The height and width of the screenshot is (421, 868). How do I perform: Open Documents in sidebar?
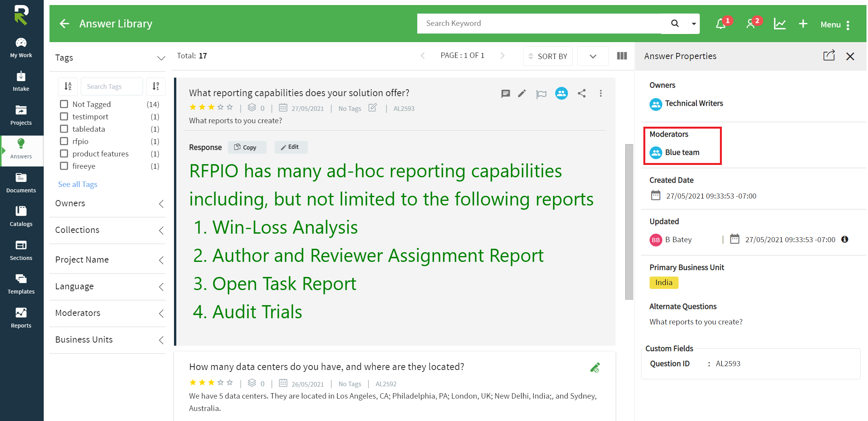pyautogui.click(x=21, y=183)
